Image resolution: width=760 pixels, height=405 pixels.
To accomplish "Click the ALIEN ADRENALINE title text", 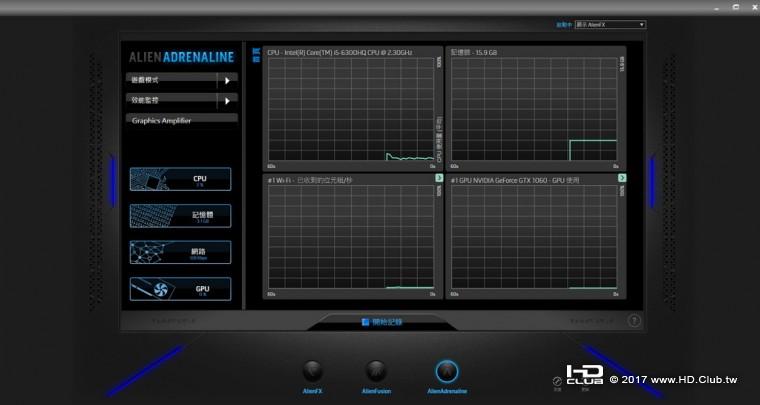I will pos(182,57).
